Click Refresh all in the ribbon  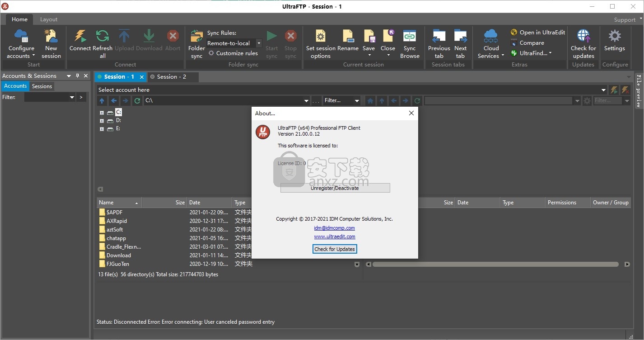(103, 44)
